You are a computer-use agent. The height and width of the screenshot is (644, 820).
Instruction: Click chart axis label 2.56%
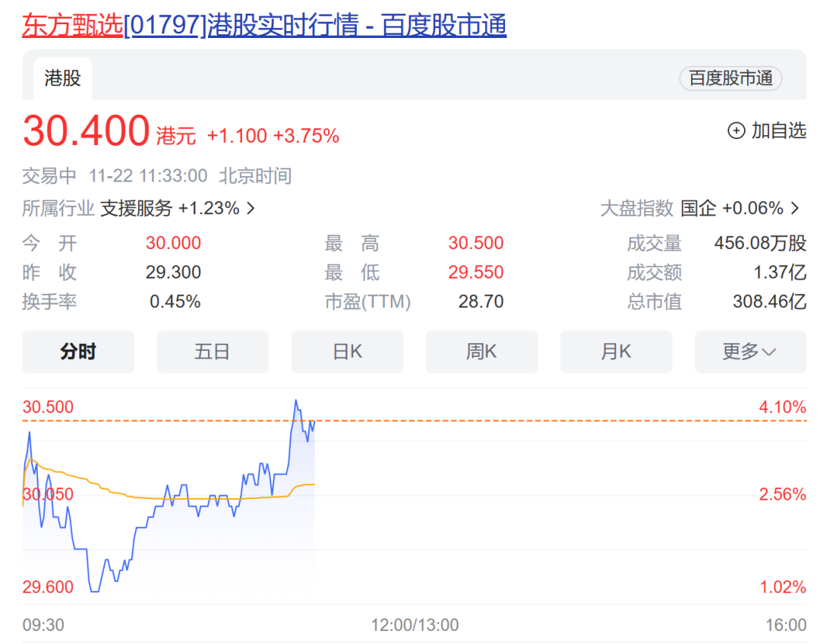click(783, 494)
